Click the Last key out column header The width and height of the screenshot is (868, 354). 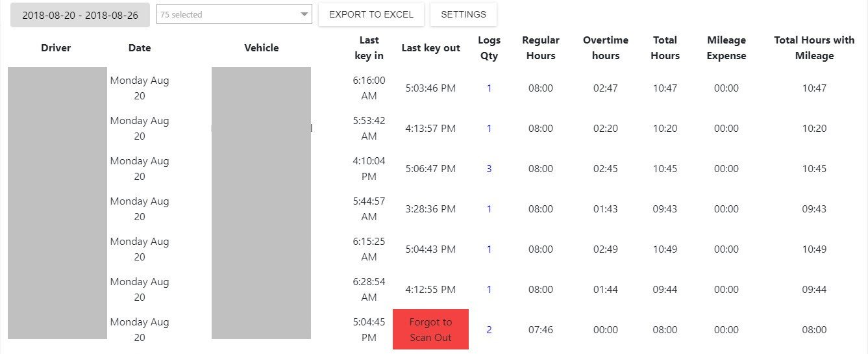click(x=430, y=48)
